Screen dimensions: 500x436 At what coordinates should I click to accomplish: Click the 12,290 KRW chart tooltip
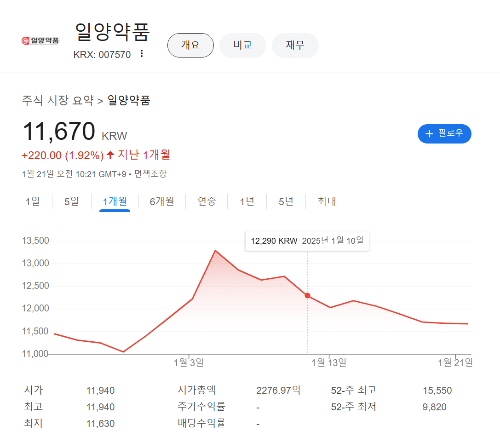tap(307, 241)
